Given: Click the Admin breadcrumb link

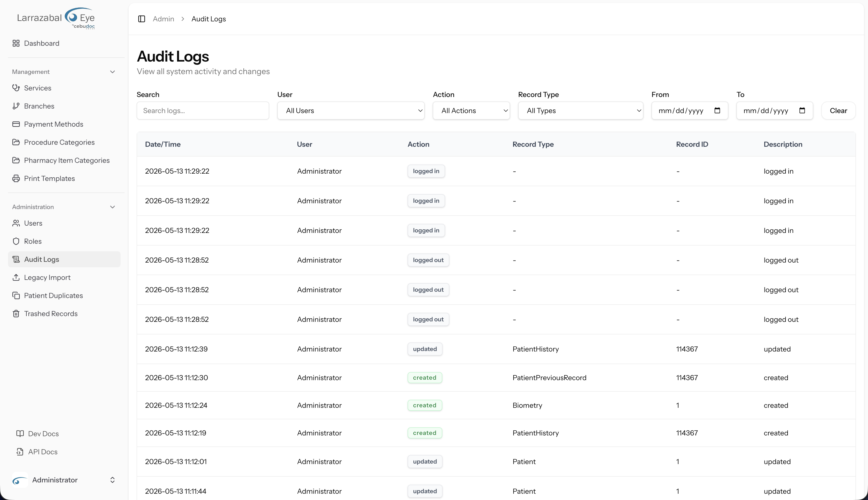Looking at the screenshot, I should 163,19.
